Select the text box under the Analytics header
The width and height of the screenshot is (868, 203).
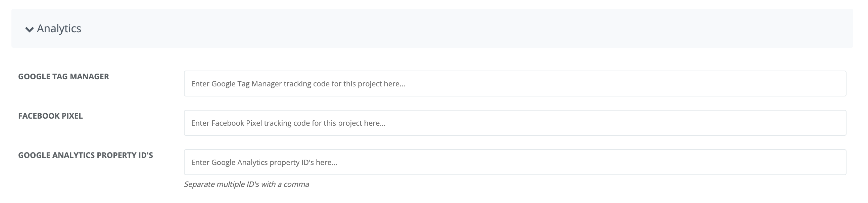(x=515, y=84)
